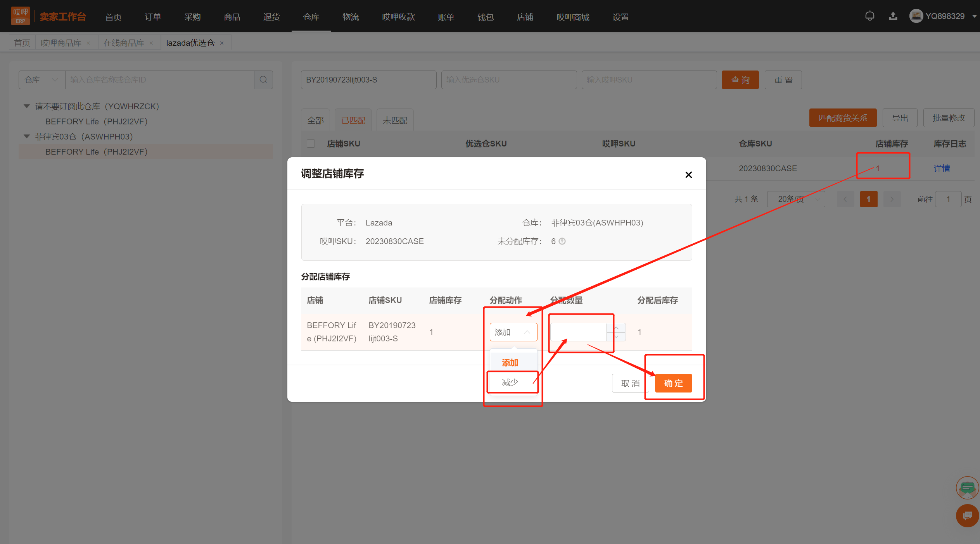Open the 详情 inventory log link
The image size is (980, 544).
(942, 168)
